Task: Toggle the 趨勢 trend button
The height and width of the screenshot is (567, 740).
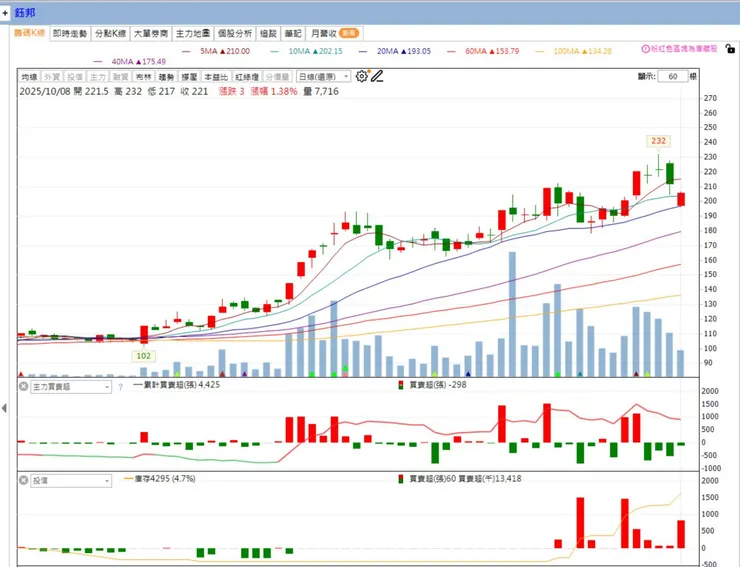Action: pos(166,76)
